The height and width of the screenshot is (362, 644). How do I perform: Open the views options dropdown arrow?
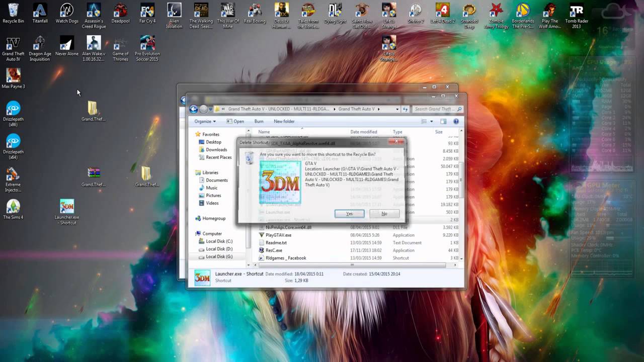[431, 122]
